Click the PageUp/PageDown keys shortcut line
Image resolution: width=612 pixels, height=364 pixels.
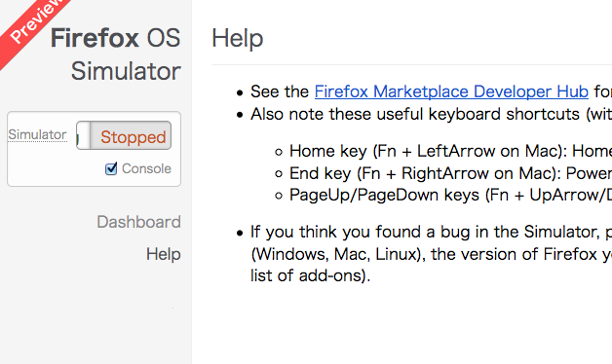point(450,195)
